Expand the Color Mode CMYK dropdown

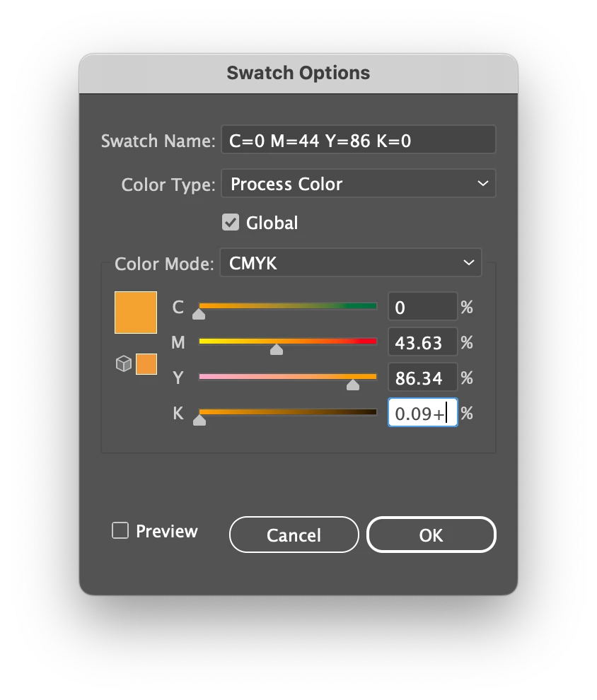[351, 263]
